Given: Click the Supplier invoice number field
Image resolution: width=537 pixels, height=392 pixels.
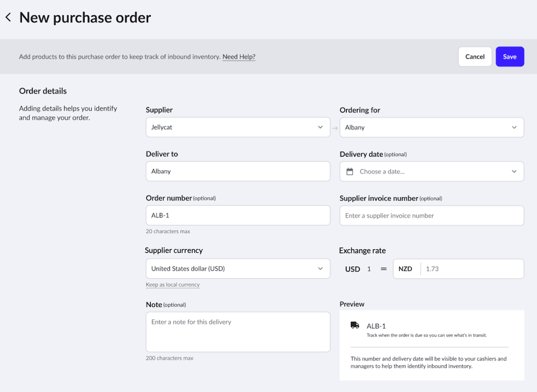Looking at the screenshot, I should (x=432, y=215).
